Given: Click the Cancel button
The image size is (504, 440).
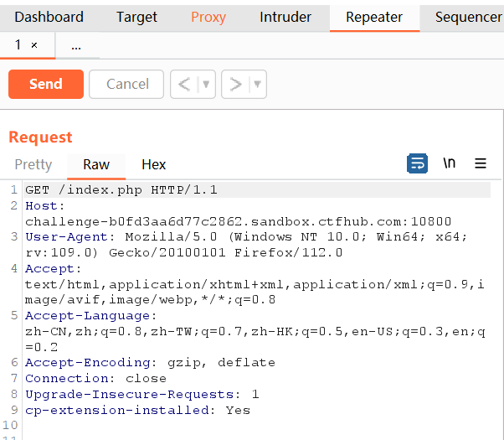Looking at the screenshot, I should point(128,84).
